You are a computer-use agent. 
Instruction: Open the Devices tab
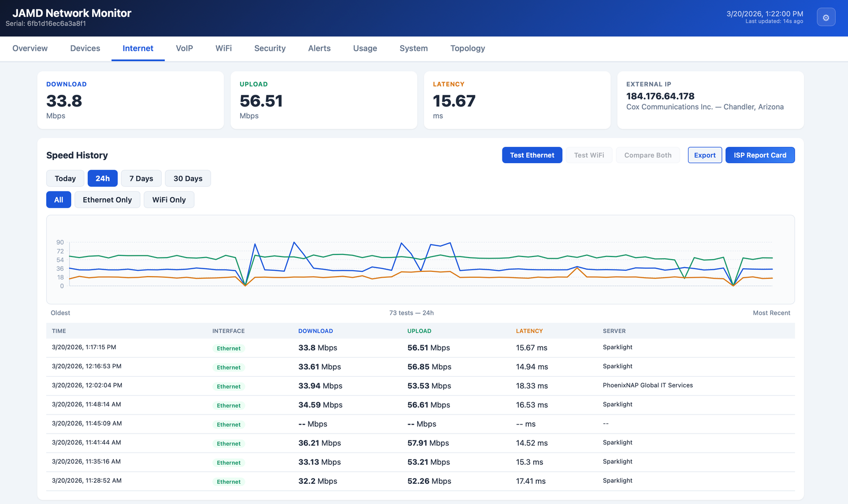coord(85,48)
